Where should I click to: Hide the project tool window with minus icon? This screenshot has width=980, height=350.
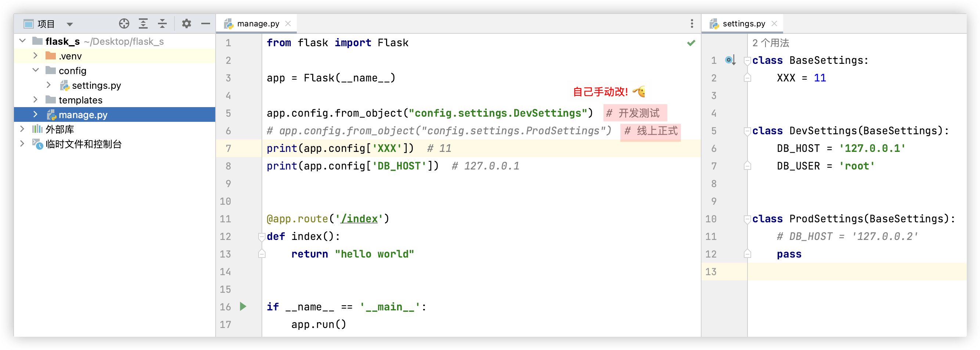[205, 23]
